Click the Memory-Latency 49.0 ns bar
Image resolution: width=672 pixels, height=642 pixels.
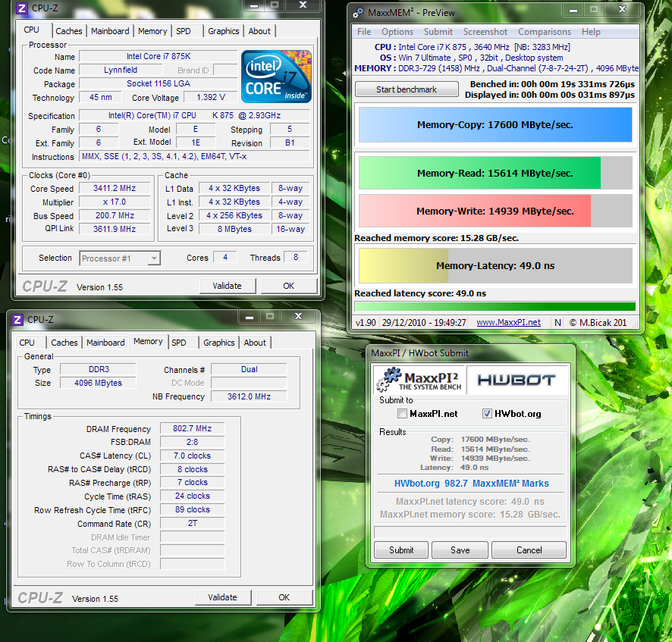pyautogui.click(x=495, y=265)
